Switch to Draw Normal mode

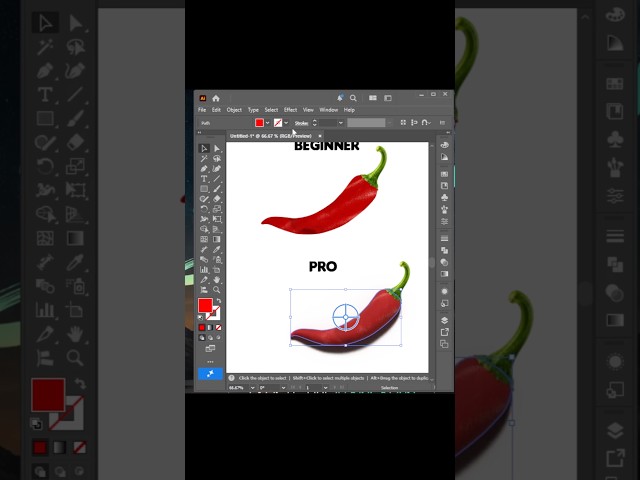202,338
